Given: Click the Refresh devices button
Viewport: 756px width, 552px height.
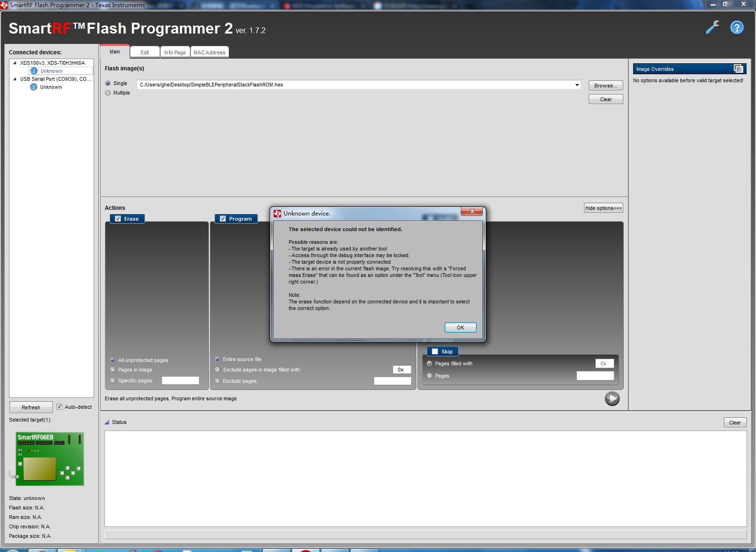Looking at the screenshot, I should [31, 407].
